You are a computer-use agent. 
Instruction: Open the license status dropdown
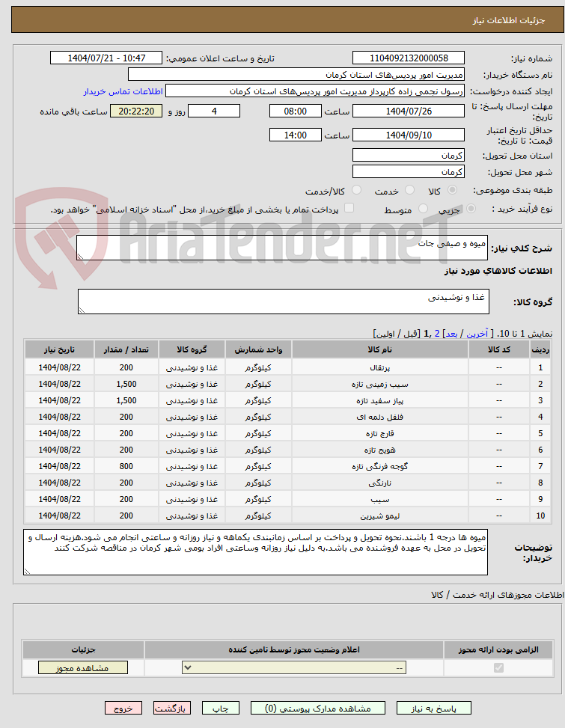pos(294,667)
